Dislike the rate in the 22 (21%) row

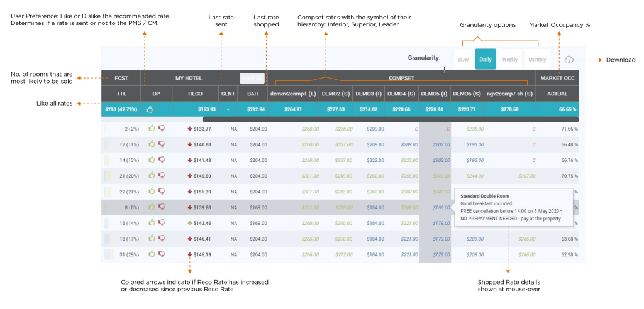coord(162,191)
